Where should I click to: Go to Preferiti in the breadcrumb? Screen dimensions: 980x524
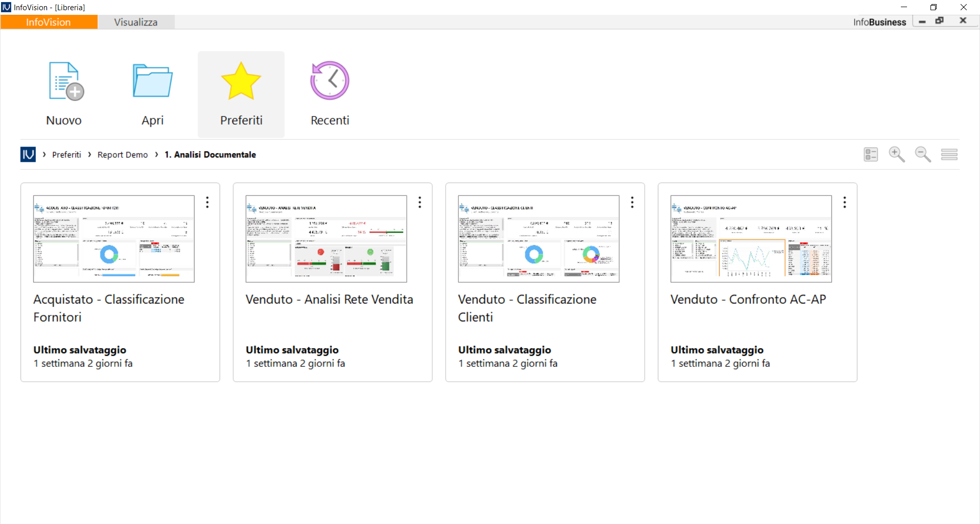66,155
